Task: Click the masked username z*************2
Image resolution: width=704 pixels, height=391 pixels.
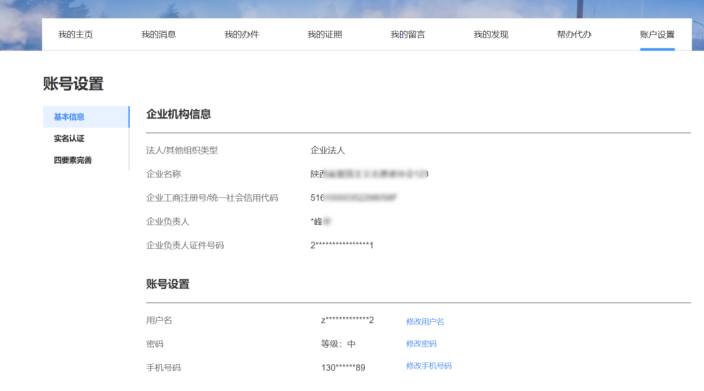Action: click(x=348, y=320)
